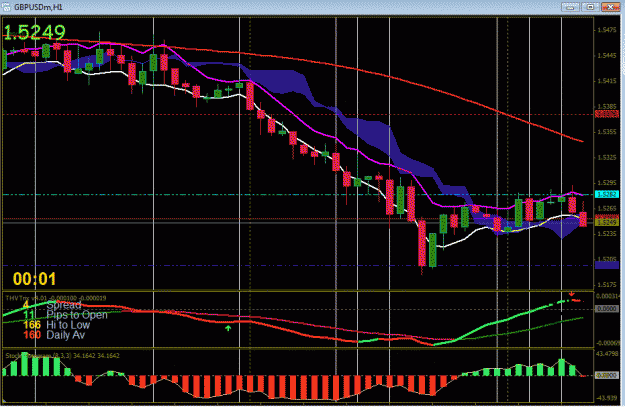Click the cyan 1.5282 price tag
Viewport: 625px width, 407px height.
(x=606, y=194)
